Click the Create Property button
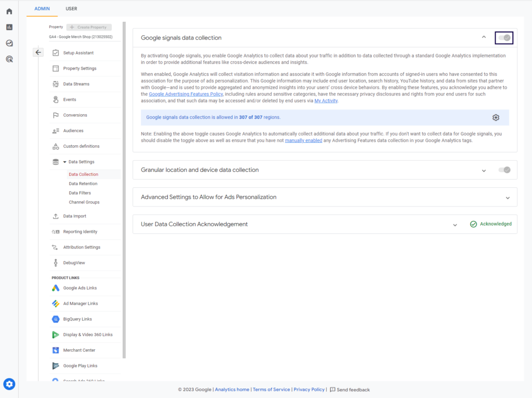The width and height of the screenshot is (532, 398). point(89,27)
